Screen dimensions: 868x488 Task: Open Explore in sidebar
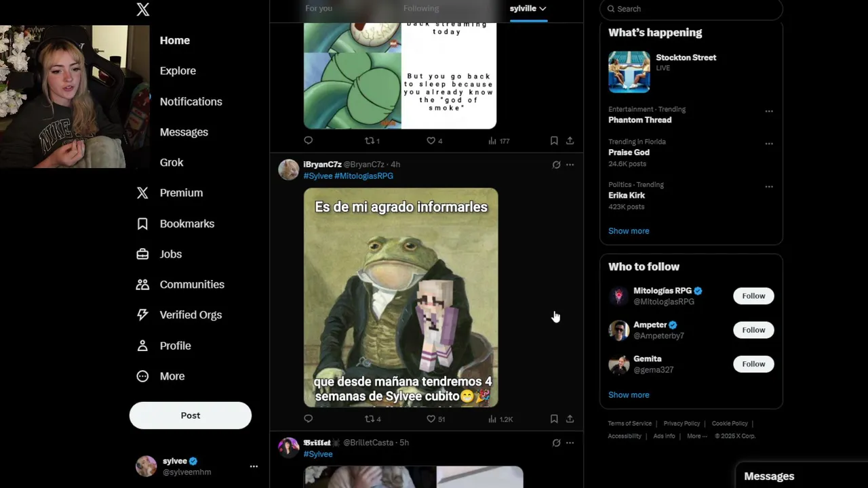(x=178, y=71)
